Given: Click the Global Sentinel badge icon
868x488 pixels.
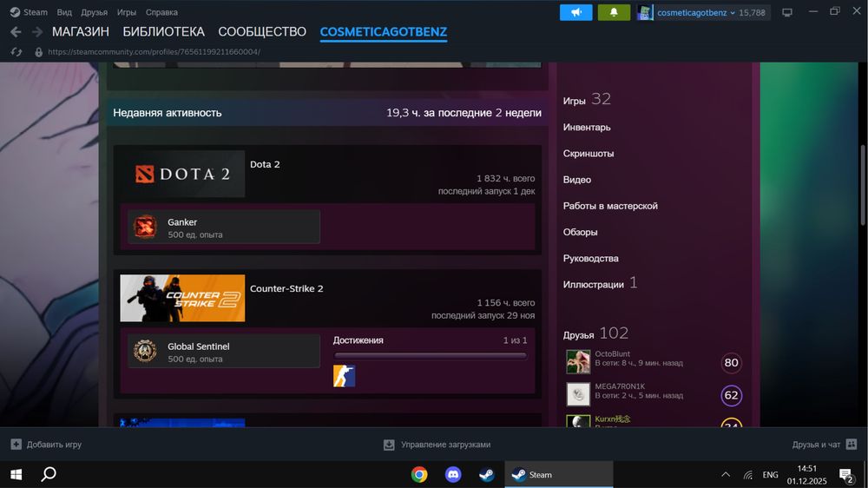Looking at the screenshot, I should click(145, 351).
